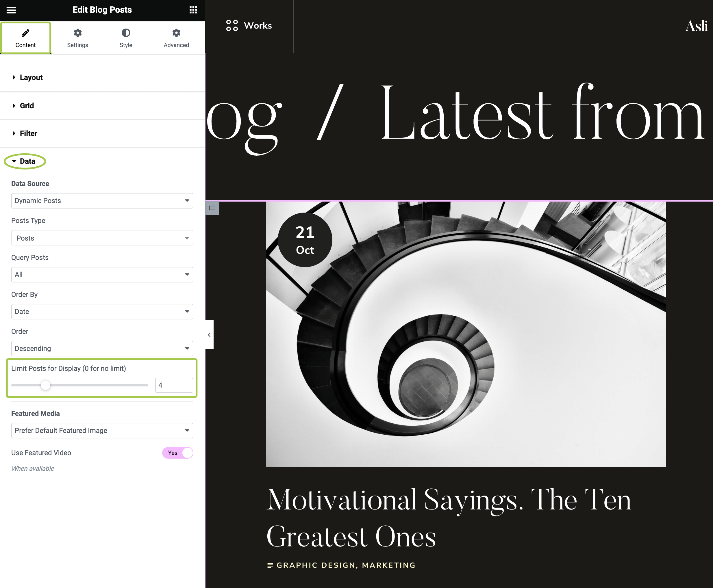The image size is (713, 588).
Task: Click the Advanced gear icon
Action: [x=176, y=33]
